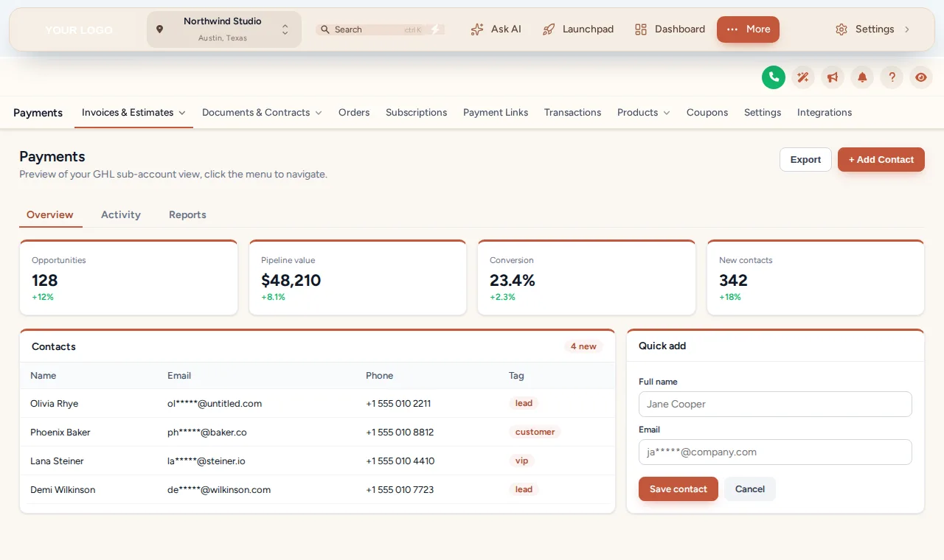Screen dimensions: 944x560
Task: Click email "ph*****@baker.co"
Action: [x=207, y=433]
